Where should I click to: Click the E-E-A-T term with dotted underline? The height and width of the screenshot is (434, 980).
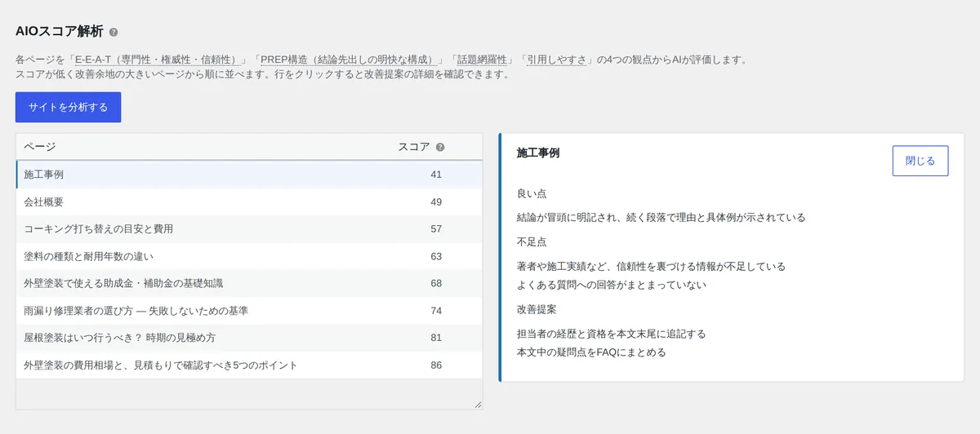click(158, 60)
